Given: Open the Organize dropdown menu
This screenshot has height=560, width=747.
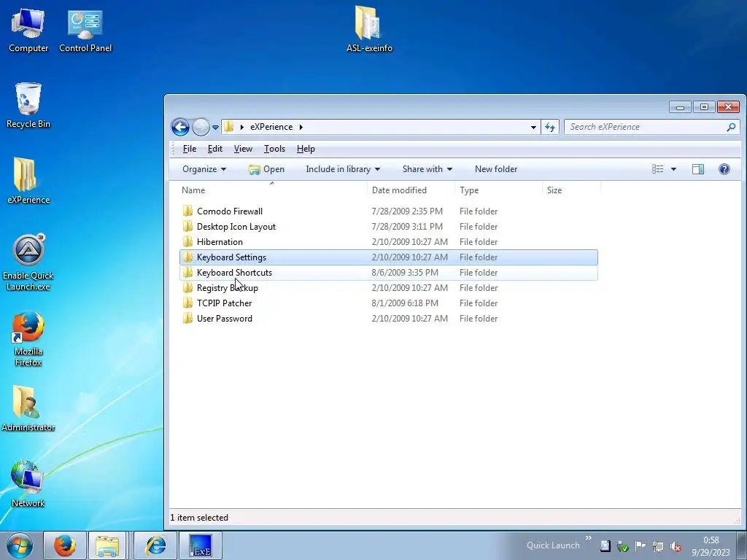Looking at the screenshot, I should tap(204, 169).
